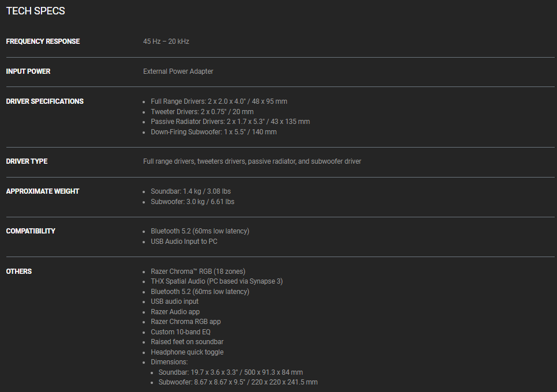Image resolution: width=557 pixels, height=392 pixels.
Task: Click the Subwoofer weight line
Action: pyautogui.click(x=193, y=202)
